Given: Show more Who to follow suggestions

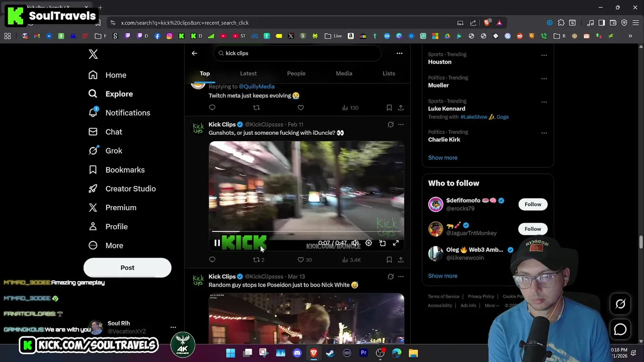Looking at the screenshot, I should tap(443, 276).
